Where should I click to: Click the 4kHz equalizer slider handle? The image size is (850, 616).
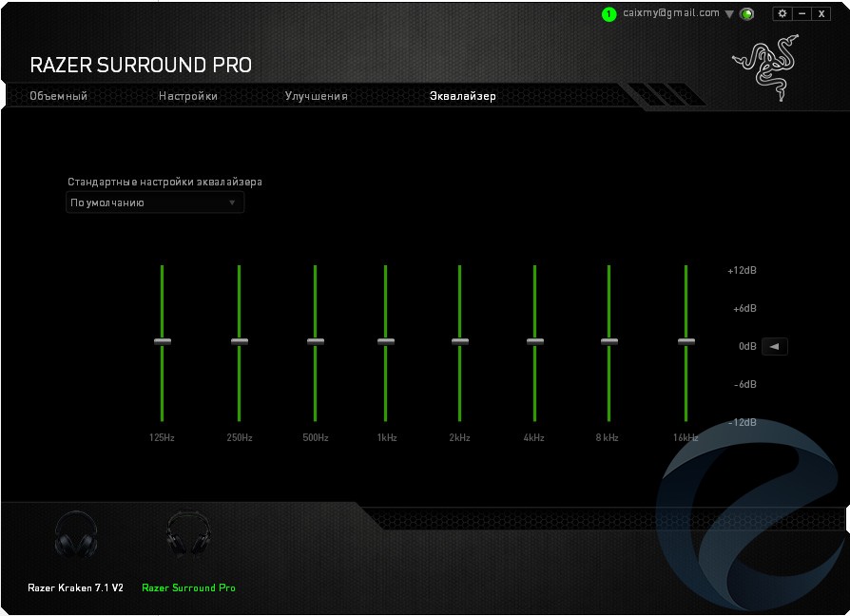pos(534,341)
